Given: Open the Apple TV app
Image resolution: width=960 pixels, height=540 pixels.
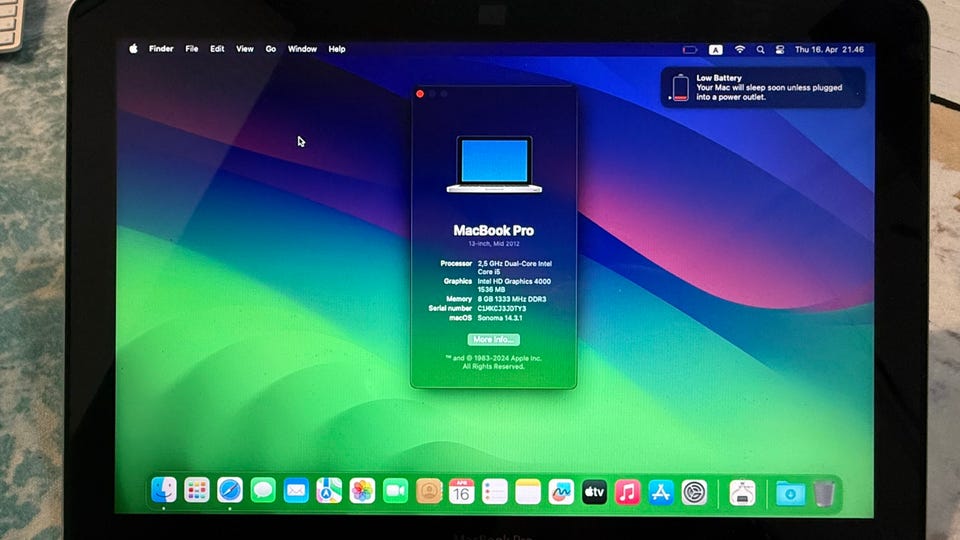Looking at the screenshot, I should (x=594, y=492).
